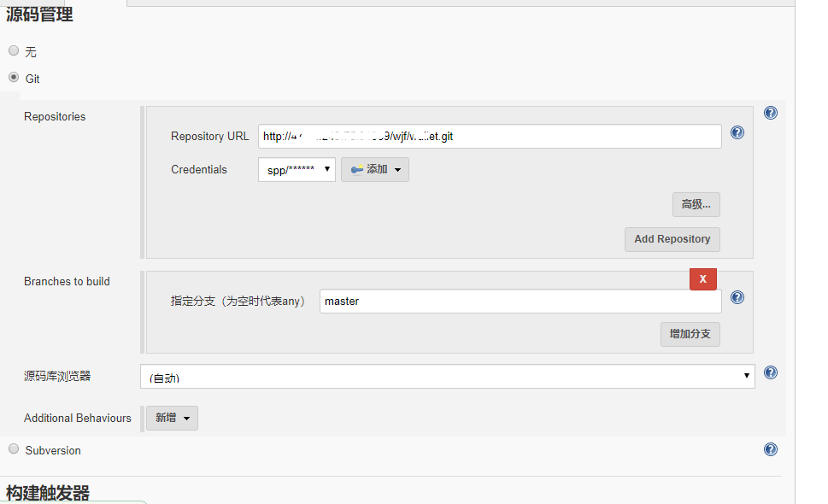Open the 添加 credentials menu button
The image size is (828, 504).
[375, 169]
